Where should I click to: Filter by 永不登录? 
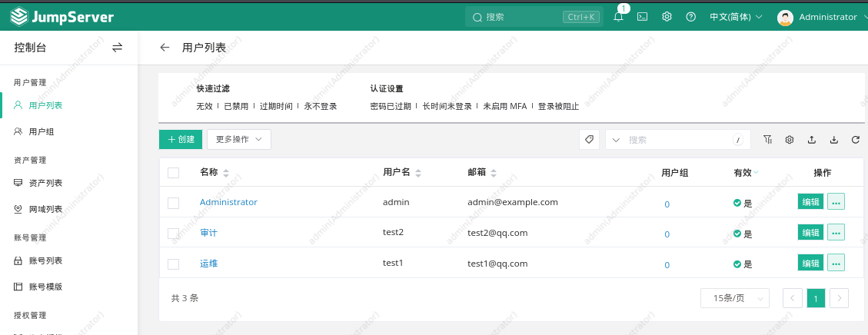point(321,106)
